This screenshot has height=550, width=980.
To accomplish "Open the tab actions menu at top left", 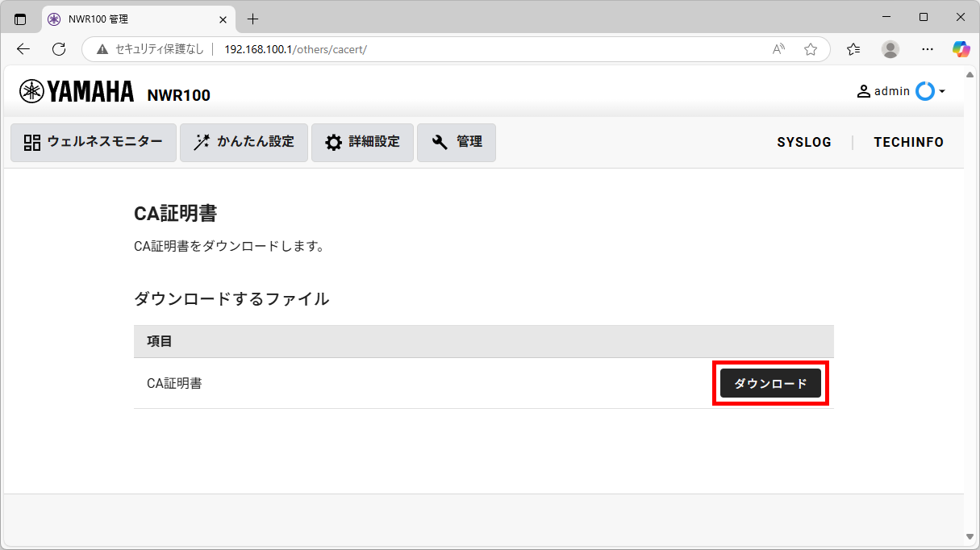I will (19, 18).
